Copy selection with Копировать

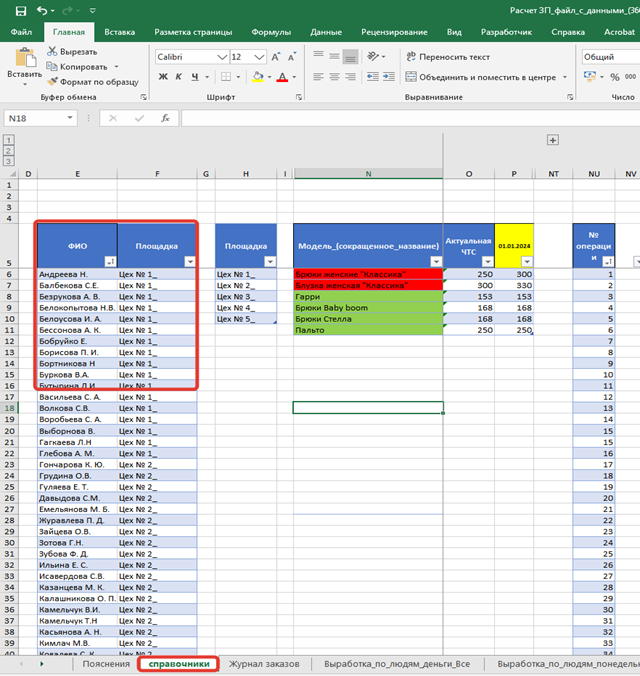click(77, 67)
